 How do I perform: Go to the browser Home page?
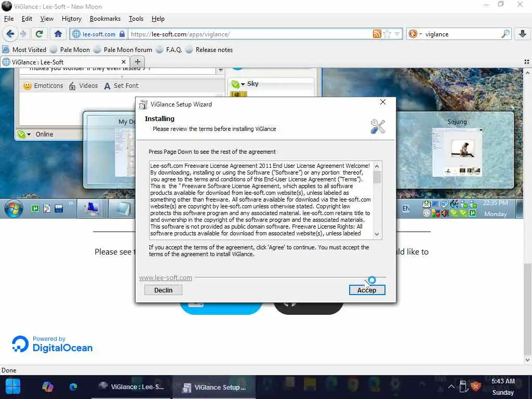pyautogui.click(x=58, y=34)
